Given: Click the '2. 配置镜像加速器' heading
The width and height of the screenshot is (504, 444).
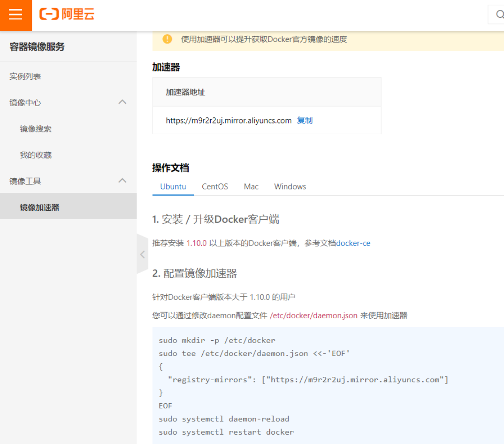Looking at the screenshot, I should point(194,274).
